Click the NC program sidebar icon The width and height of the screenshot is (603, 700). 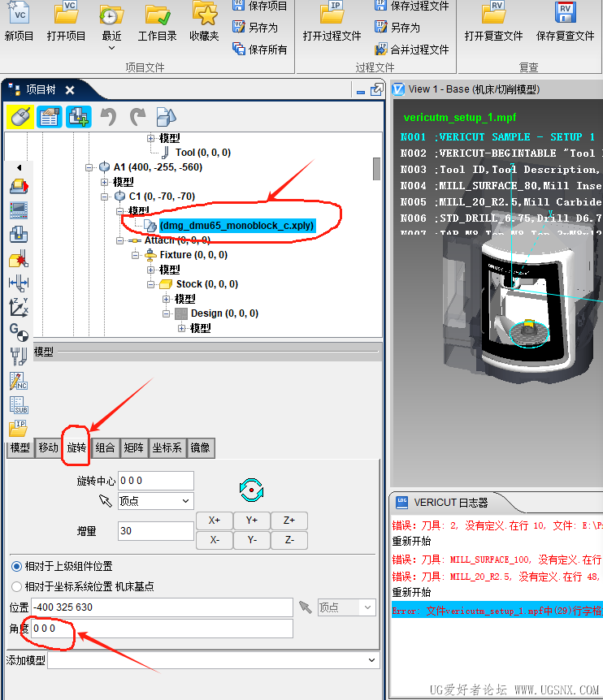[19, 381]
